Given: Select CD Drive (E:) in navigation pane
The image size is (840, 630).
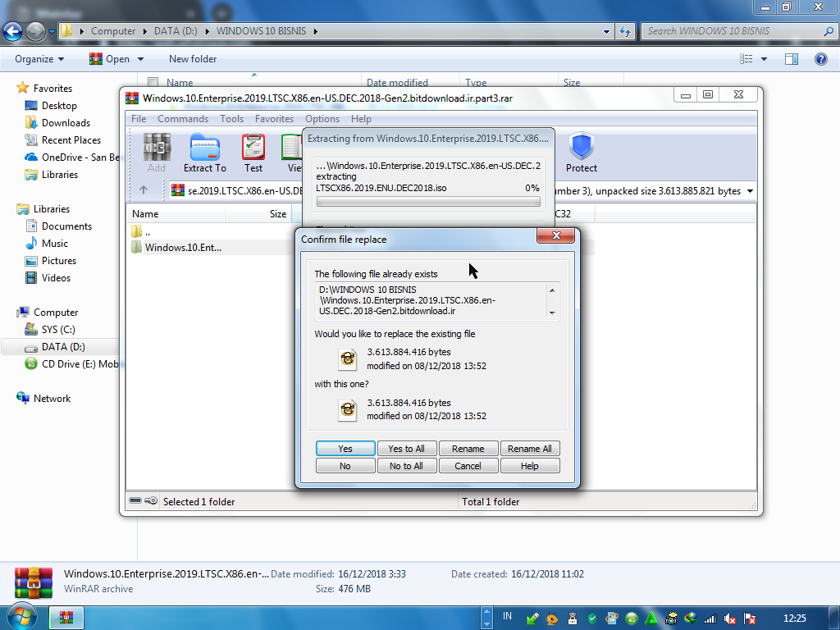Looking at the screenshot, I should coord(72,363).
